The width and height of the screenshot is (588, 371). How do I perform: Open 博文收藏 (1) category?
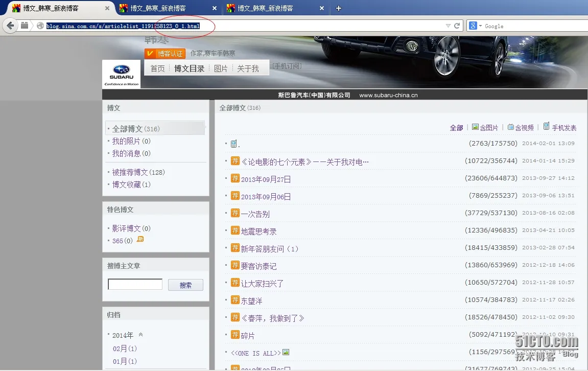coord(131,184)
